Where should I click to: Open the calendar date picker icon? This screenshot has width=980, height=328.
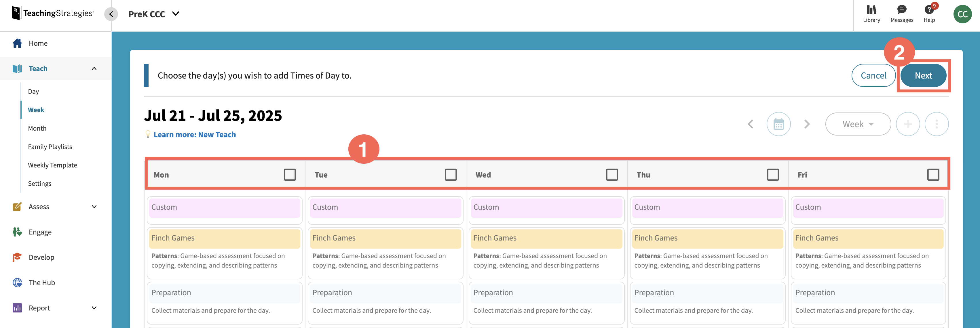click(779, 124)
